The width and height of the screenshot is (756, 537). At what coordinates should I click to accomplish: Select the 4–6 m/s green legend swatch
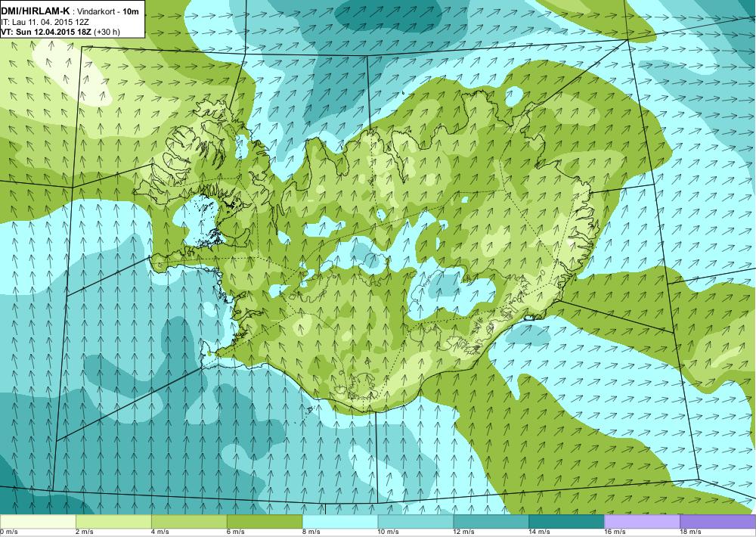[x=189, y=521]
